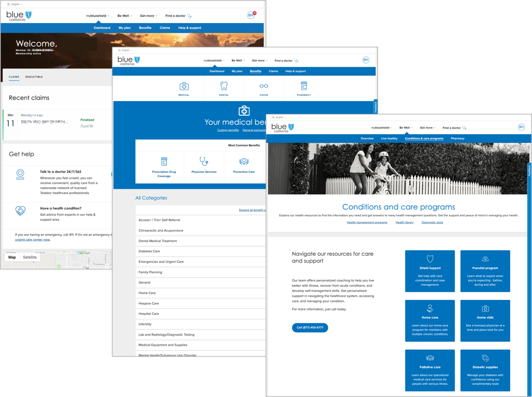
Task: Click the stethoscope icon beside Find a doctor in the dashboard window
Action: [x=189, y=16]
